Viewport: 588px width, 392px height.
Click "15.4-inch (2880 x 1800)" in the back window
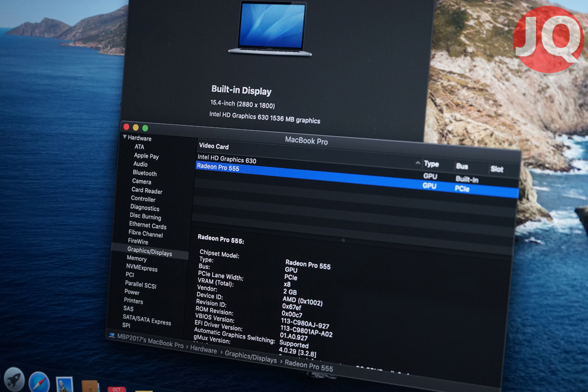[x=243, y=104]
